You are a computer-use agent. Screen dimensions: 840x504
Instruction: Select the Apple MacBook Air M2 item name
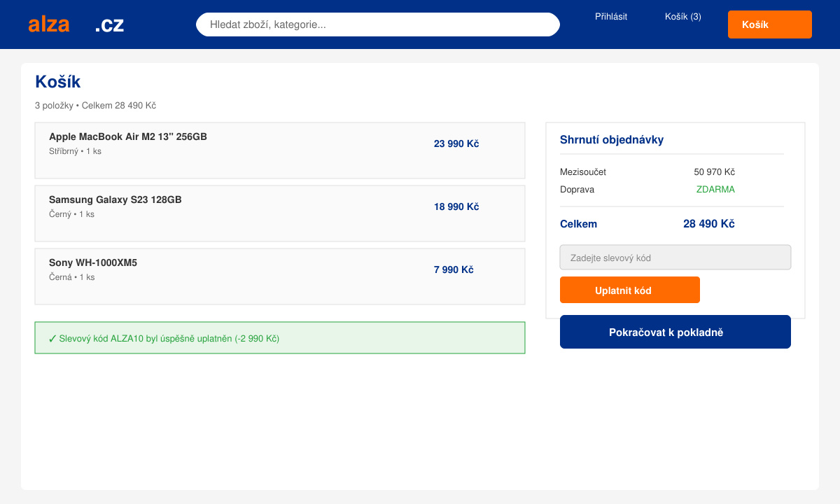(x=128, y=136)
